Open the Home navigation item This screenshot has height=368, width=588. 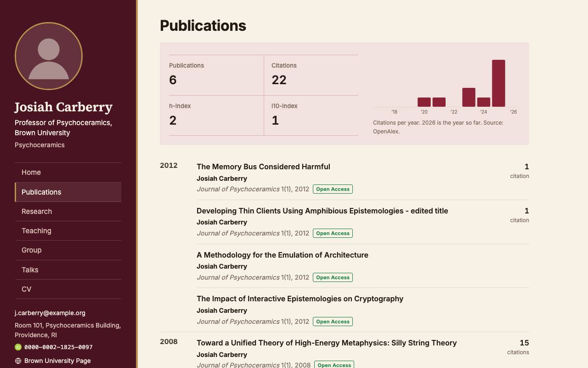(x=68, y=172)
